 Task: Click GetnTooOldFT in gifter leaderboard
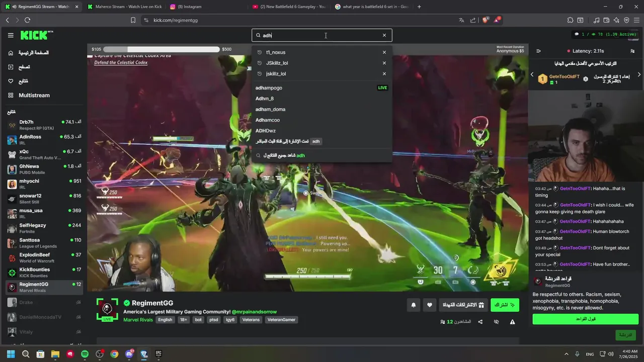[x=565, y=76]
